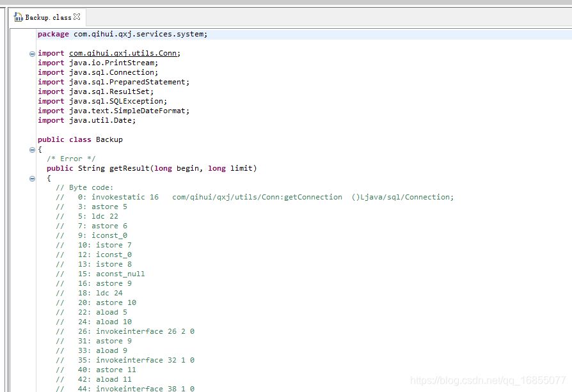Click the import java.text.SimpleDateFormat line
Image resolution: width=572 pixels, height=392 pixels.
click(114, 111)
